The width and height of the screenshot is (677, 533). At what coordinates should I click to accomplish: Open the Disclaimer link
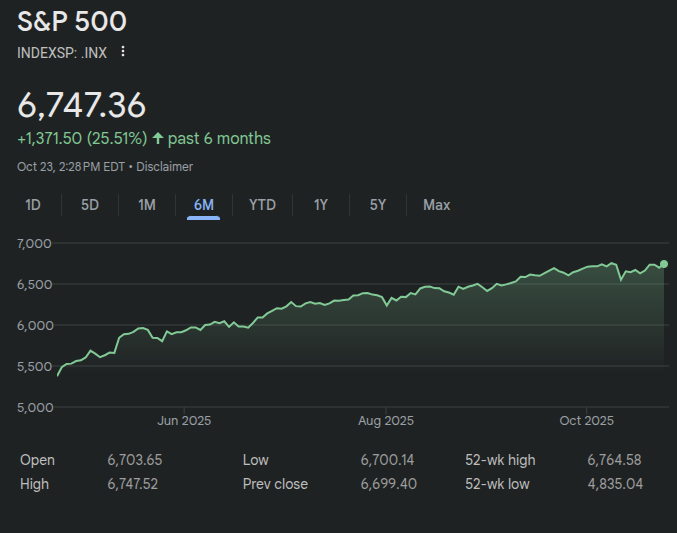point(164,167)
